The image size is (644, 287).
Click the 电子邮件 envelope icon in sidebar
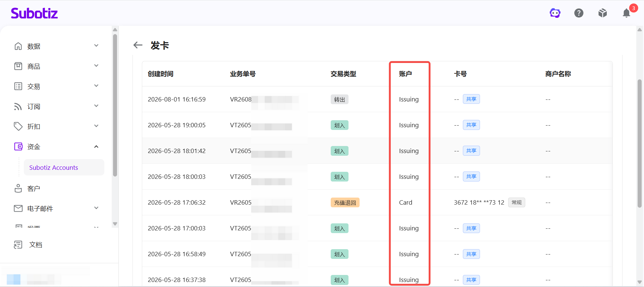coord(18,208)
